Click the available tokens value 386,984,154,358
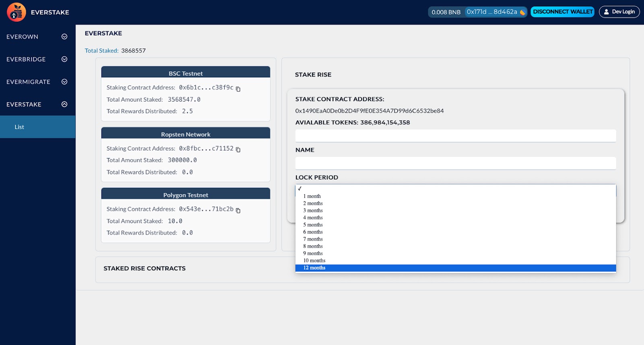This screenshot has width=644, height=345. 385,122
